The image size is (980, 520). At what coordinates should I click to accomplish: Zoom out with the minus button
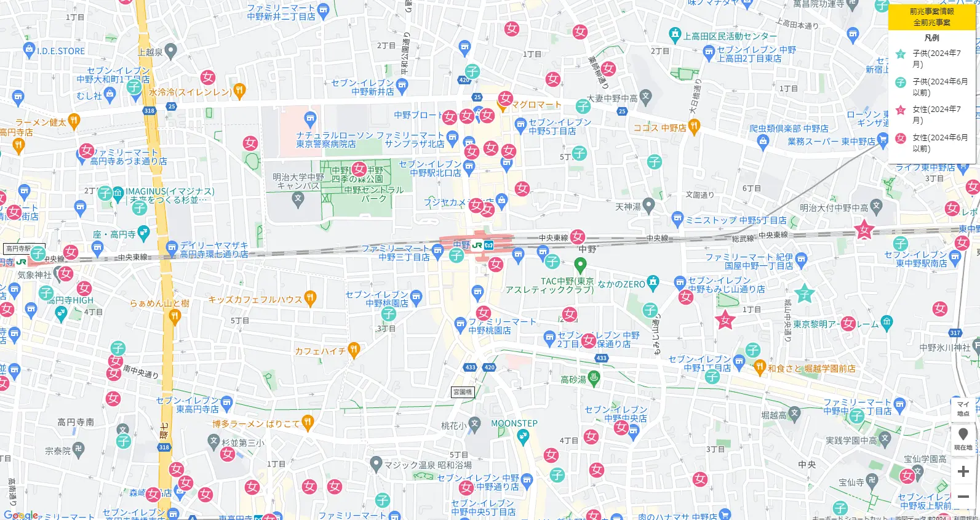coord(963,497)
